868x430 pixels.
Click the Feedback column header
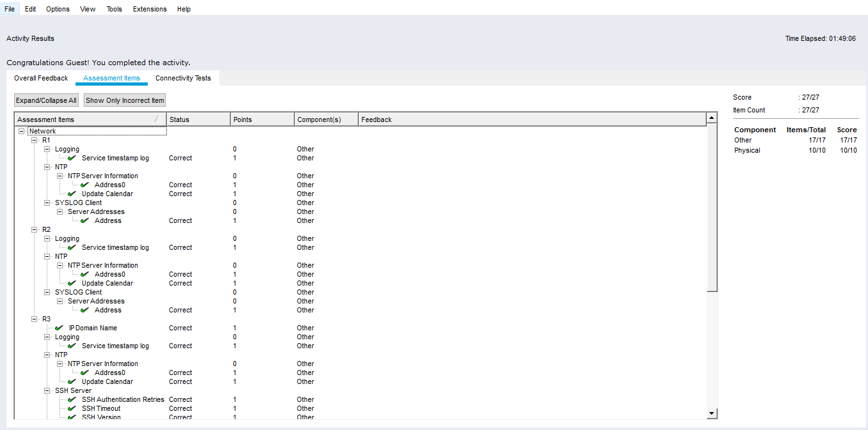[x=532, y=119]
